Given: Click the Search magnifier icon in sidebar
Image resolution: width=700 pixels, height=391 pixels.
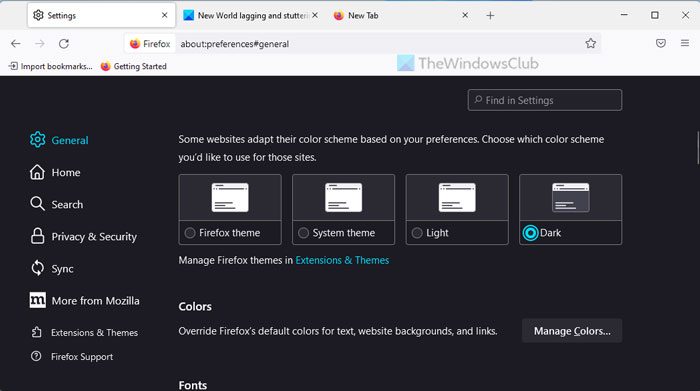Looking at the screenshot, I should point(38,204).
